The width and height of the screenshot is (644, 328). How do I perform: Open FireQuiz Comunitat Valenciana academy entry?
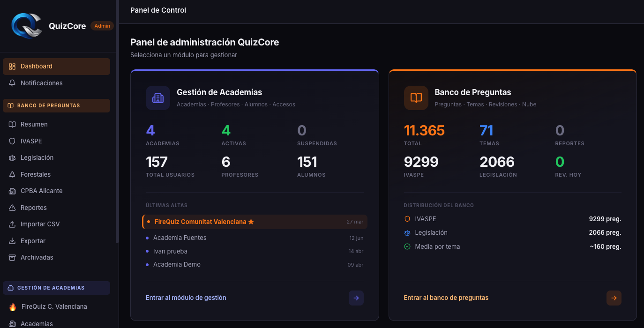tap(255, 222)
